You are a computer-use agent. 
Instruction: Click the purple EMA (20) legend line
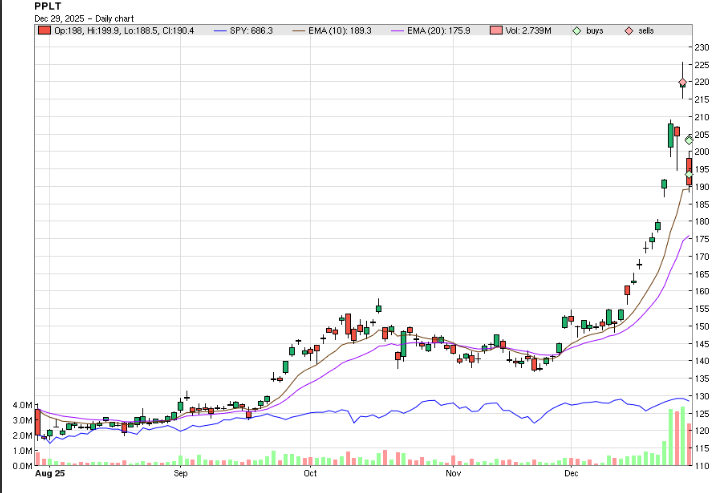point(397,31)
